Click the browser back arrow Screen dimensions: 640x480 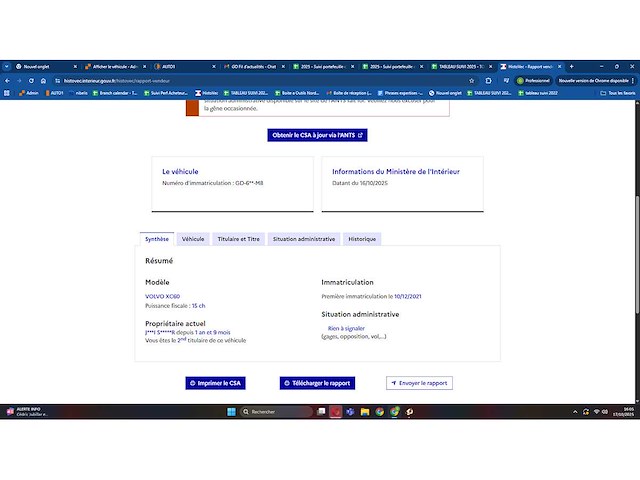(x=7, y=80)
